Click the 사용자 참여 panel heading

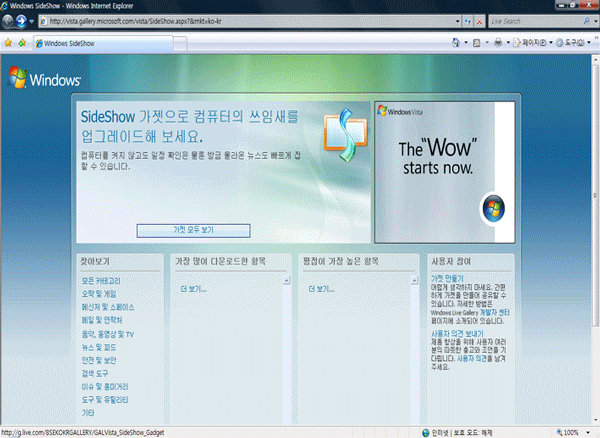point(451,262)
